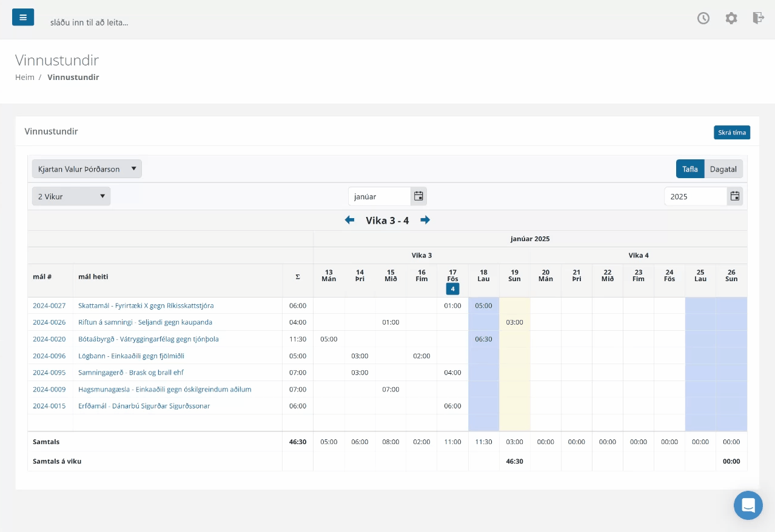
Task: Go to Heim breadcrumb
Action: 25,78
